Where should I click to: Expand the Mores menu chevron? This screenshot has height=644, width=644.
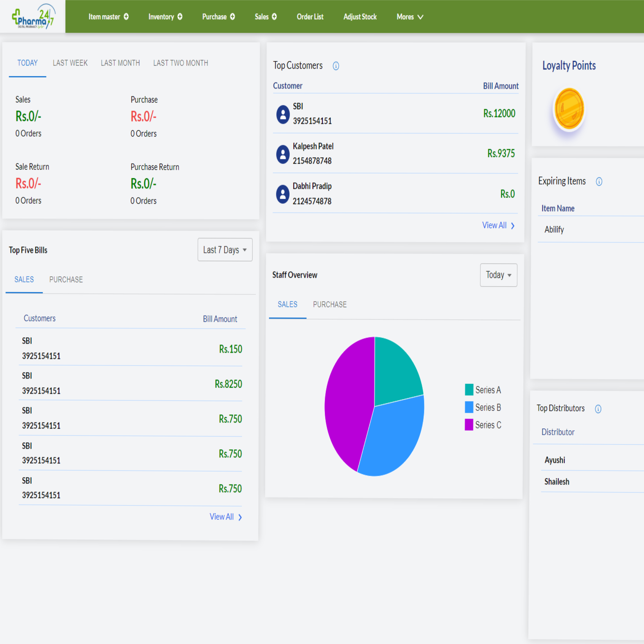click(x=421, y=17)
